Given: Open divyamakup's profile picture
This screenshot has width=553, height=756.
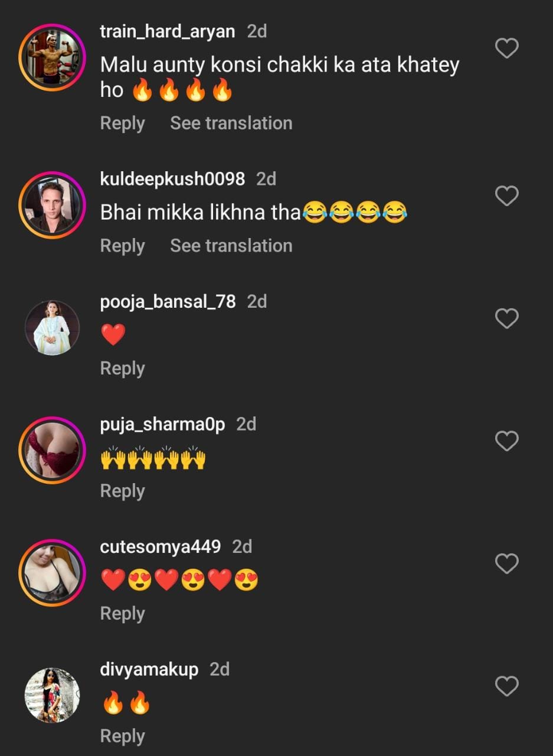Looking at the screenshot, I should (x=52, y=695).
